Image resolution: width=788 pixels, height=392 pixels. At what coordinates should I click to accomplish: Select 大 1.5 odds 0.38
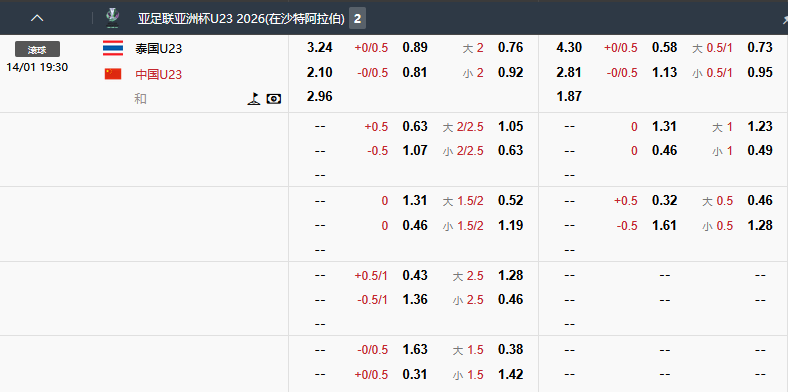coord(511,349)
